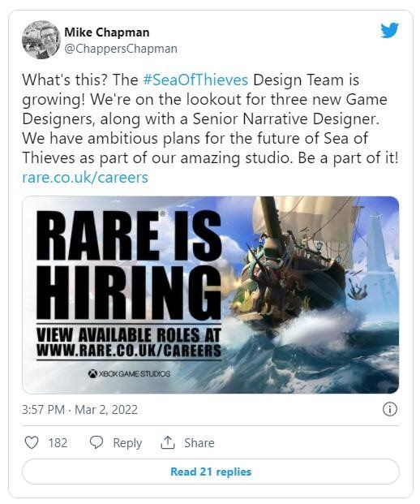Like the tweet with the heart icon
The height and width of the screenshot is (504, 420).
click(32, 442)
